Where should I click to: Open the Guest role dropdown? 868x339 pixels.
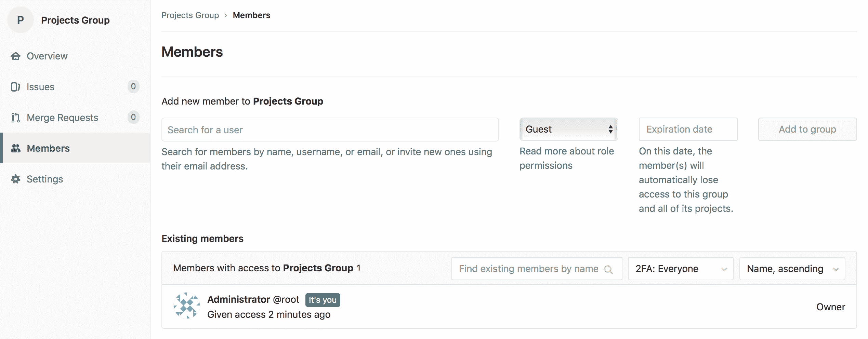click(x=568, y=129)
